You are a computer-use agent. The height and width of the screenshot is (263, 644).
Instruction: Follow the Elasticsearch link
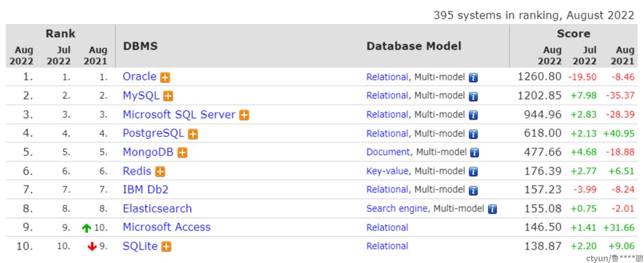point(158,209)
